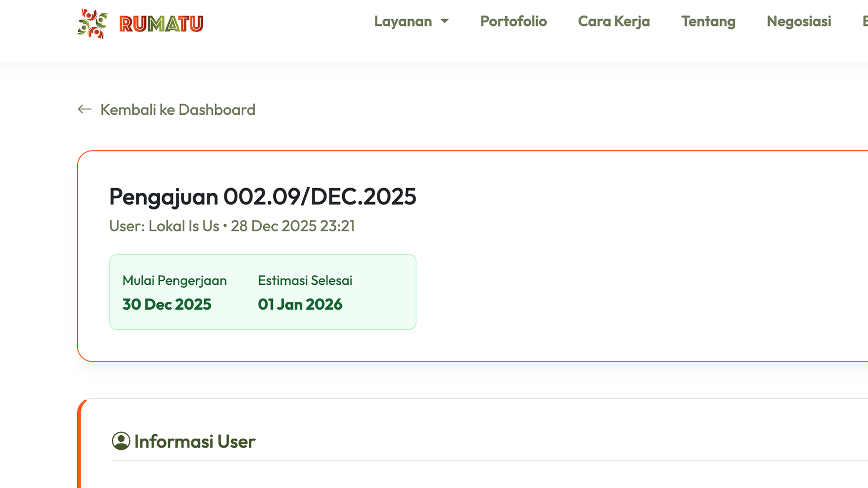Screen dimensions: 868x488
Task: Click the Informasi User section heading
Action: [x=194, y=442]
